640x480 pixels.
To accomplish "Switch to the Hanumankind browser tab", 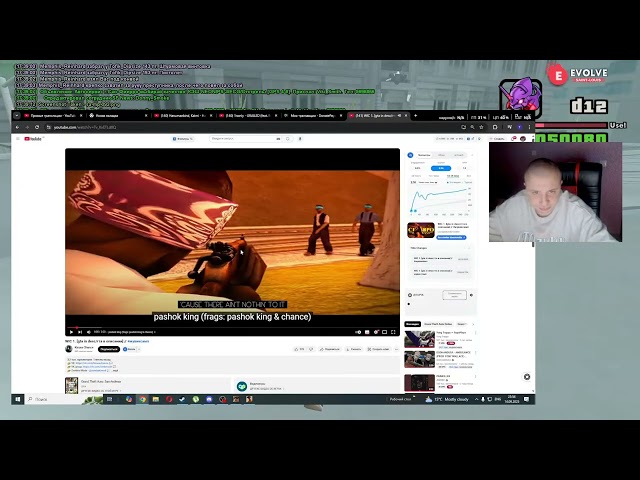I will [x=183, y=116].
